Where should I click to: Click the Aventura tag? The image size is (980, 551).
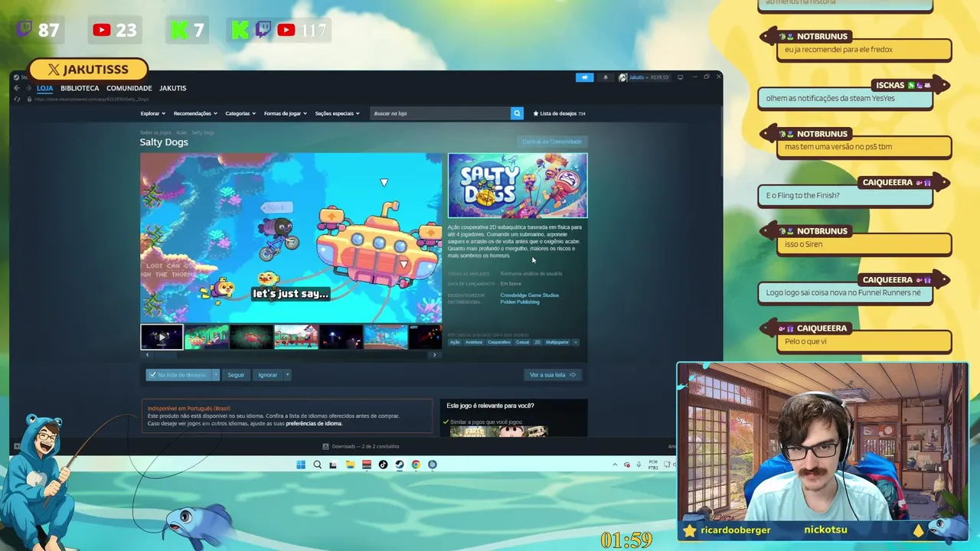pyautogui.click(x=474, y=342)
